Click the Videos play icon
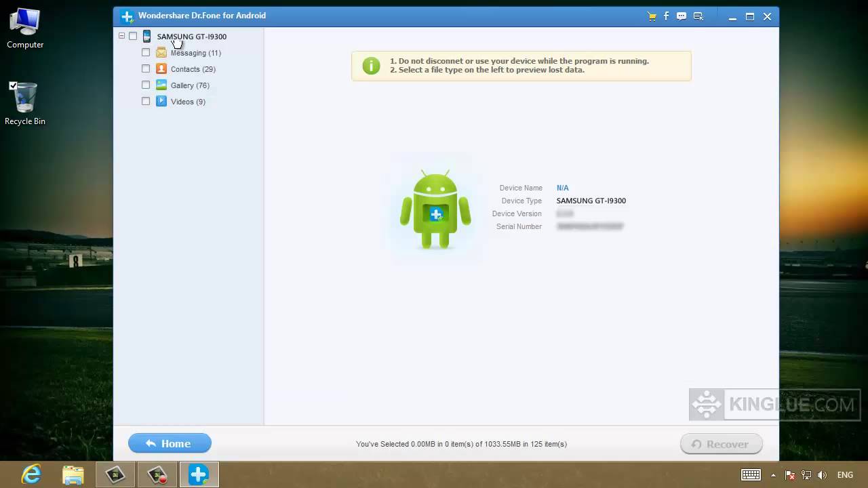The height and width of the screenshot is (488, 868). 161,101
